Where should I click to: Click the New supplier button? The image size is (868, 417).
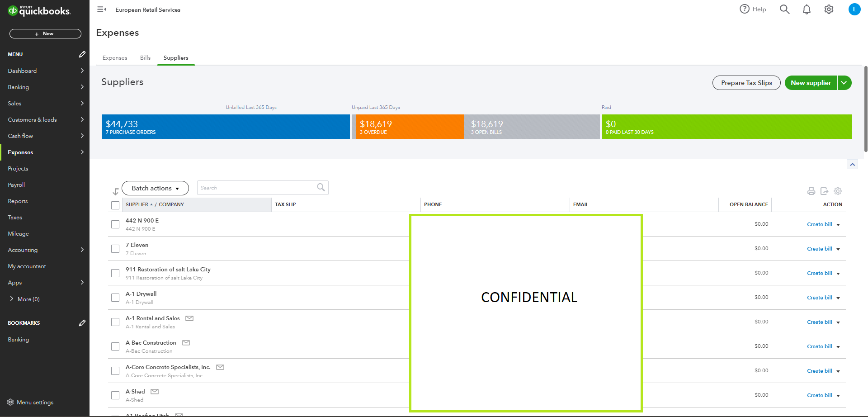tap(811, 83)
